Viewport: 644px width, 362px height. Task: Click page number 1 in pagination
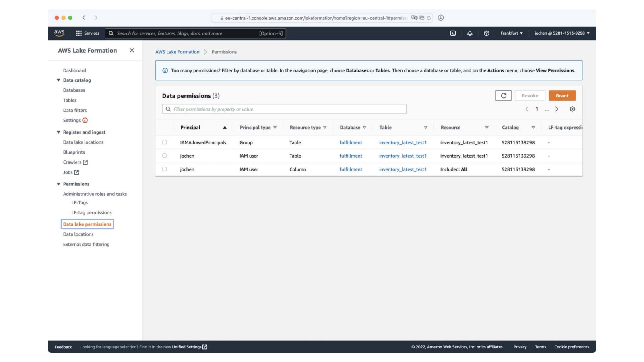point(537,109)
